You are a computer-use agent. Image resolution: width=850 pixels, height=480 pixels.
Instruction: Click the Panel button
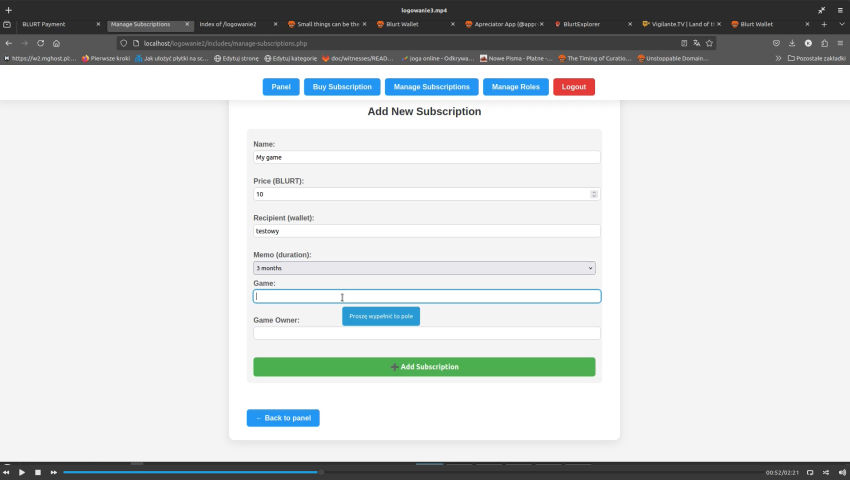281,87
